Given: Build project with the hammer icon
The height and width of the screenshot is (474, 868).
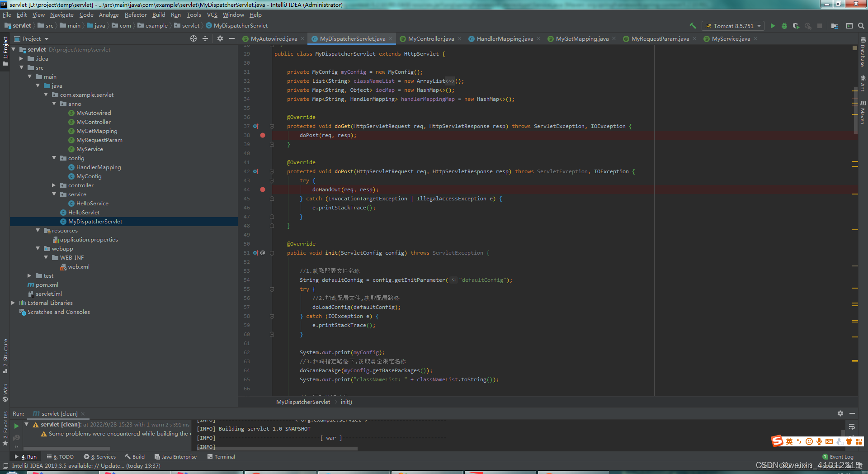Looking at the screenshot, I should pyautogui.click(x=693, y=26).
